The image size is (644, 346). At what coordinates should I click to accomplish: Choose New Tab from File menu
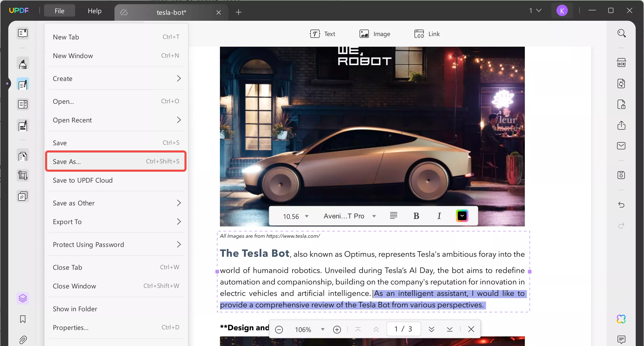116,37
